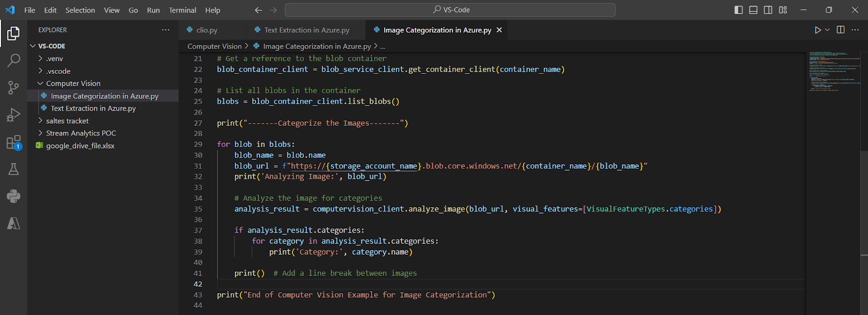This screenshot has width=868, height=315.
Task: Open Explorer Views and More Actions ellipsis
Action: (165, 30)
